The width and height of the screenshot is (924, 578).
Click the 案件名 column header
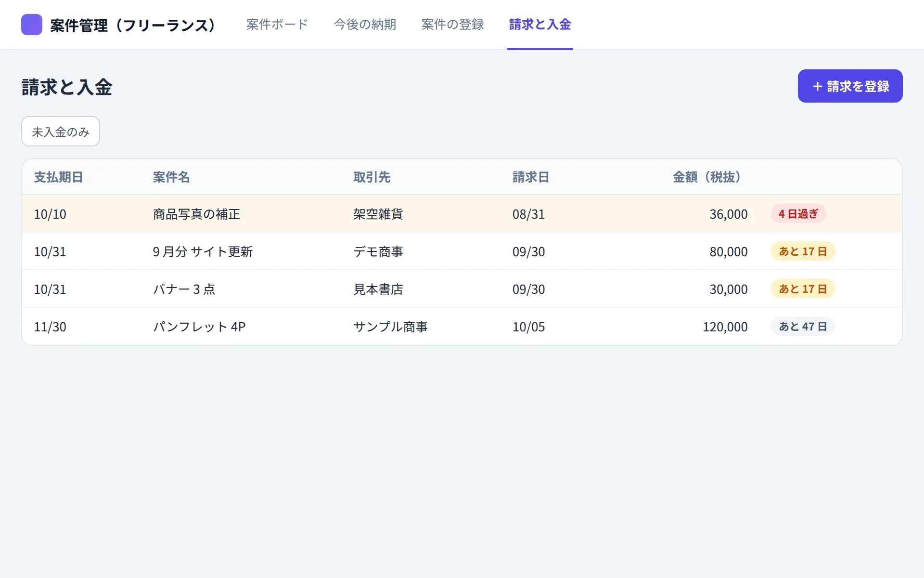[171, 177]
